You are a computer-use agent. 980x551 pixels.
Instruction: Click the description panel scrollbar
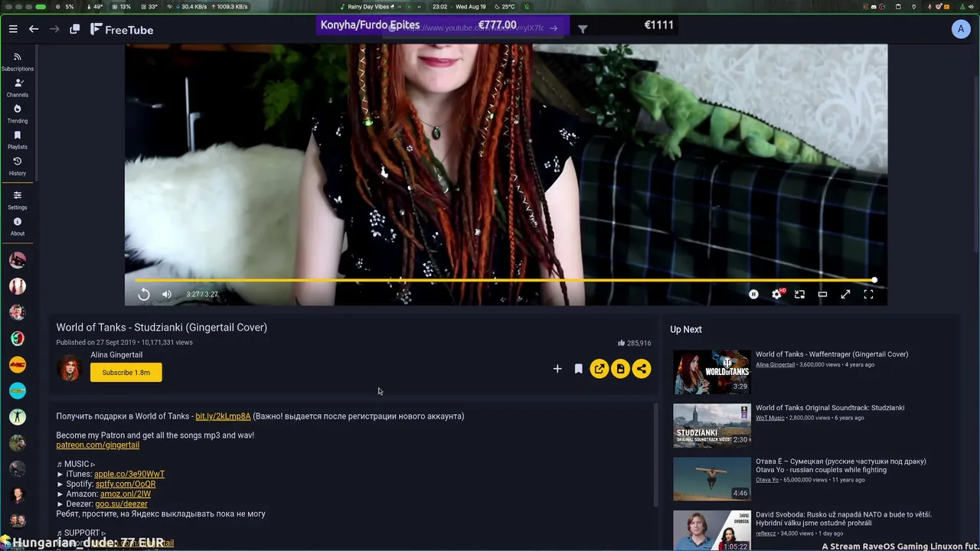655,455
